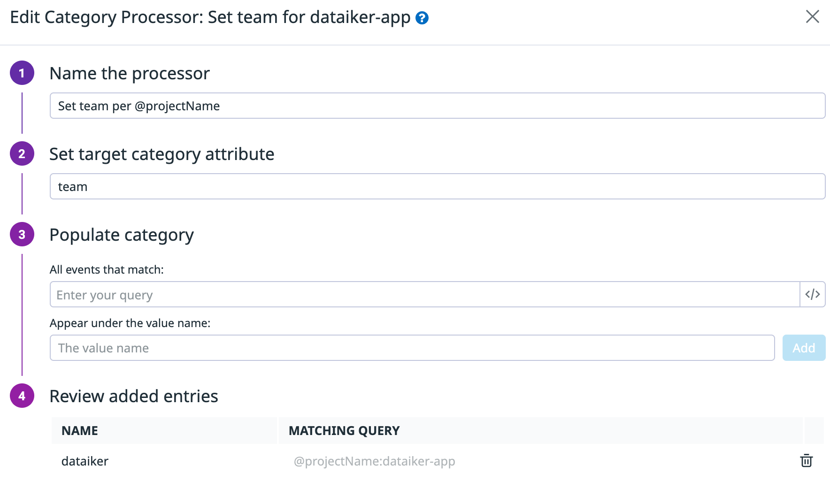Click the Name the processor heading
The height and width of the screenshot is (504, 830).
pos(130,74)
